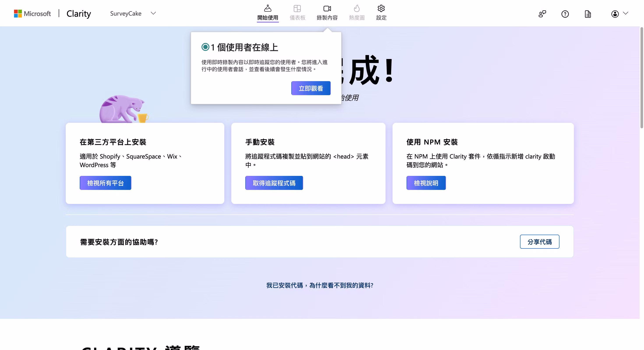
Task: Open the document notes icon
Action: pyautogui.click(x=588, y=14)
